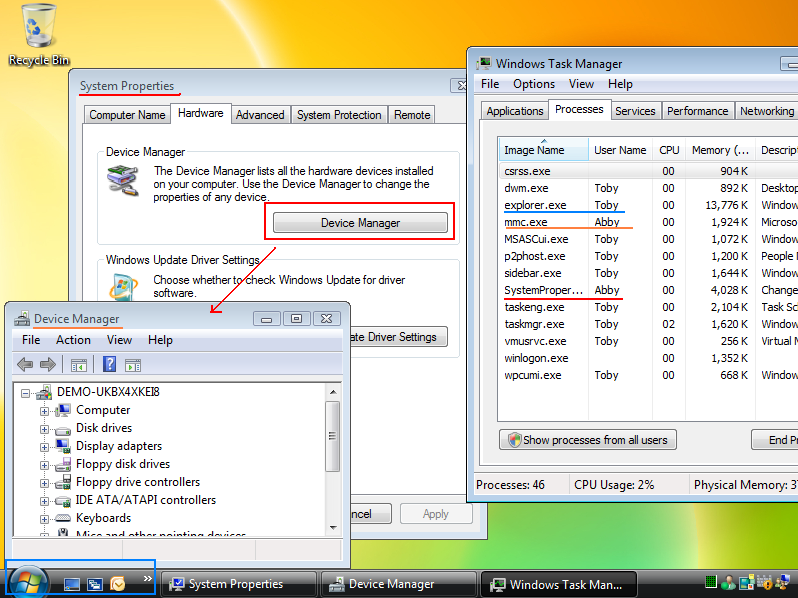Open the Options menu in Task Manager
The width and height of the screenshot is (798, 598).
pyautogui.click(x=534, y=84)
